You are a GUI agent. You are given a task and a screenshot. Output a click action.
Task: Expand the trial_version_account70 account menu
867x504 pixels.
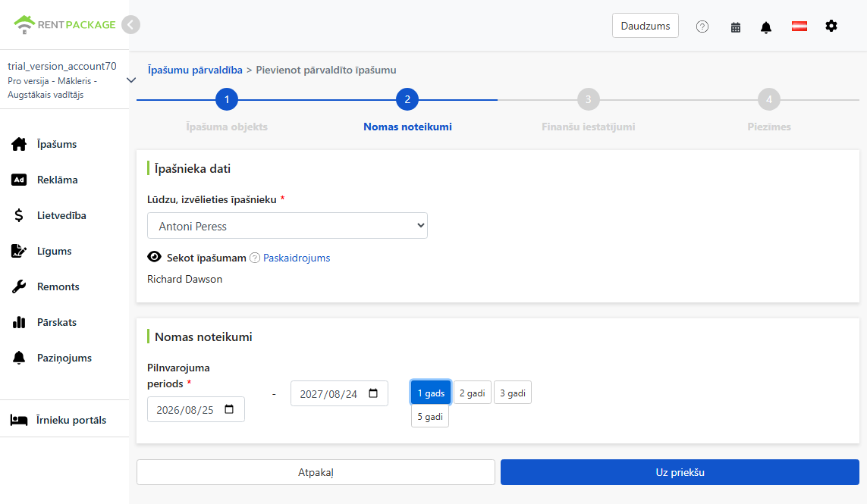131,80
